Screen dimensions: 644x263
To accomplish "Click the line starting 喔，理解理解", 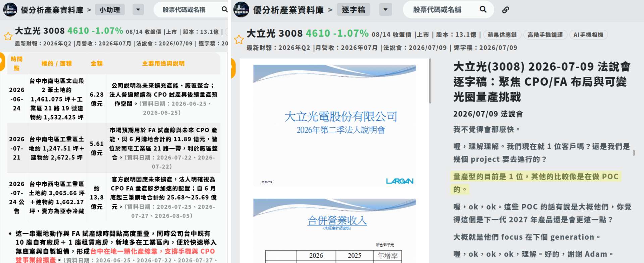I will coord(542,153).
